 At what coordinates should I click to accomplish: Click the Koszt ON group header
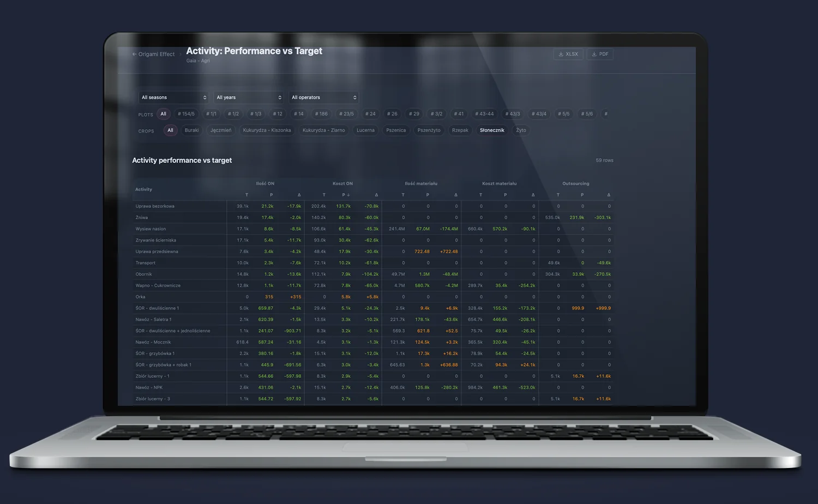coord(342,184)
